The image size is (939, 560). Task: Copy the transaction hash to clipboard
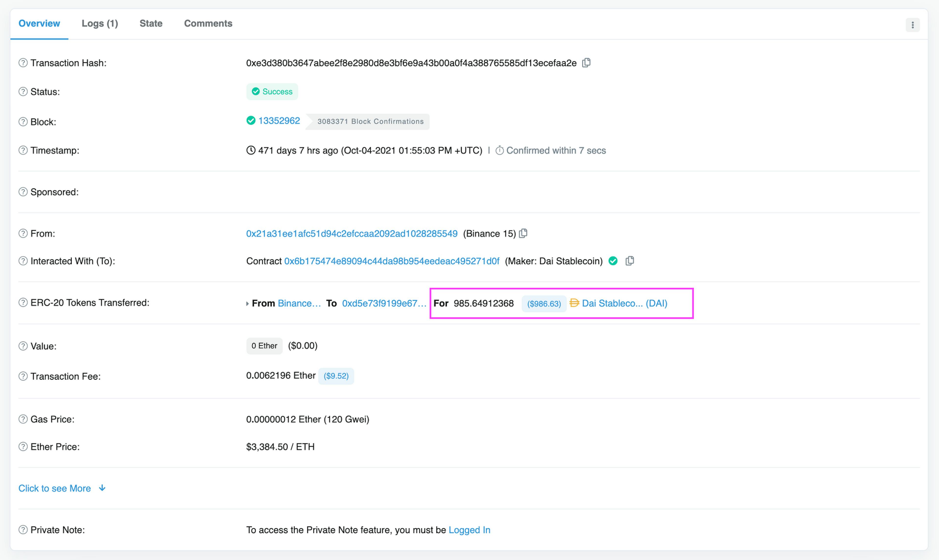click(x=586, y=63)
